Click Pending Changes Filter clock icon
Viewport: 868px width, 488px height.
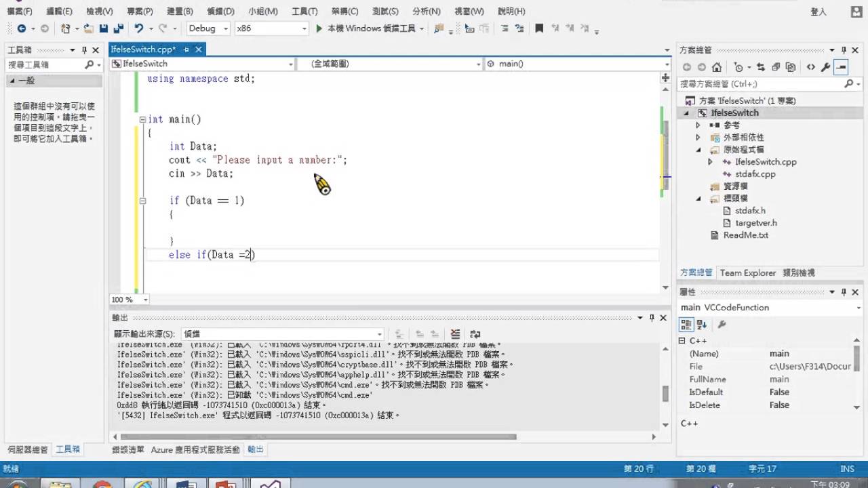coord(738,67)
